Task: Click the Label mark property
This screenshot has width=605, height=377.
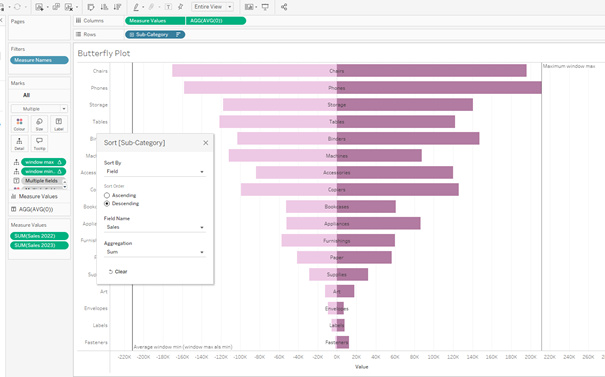Action: tap(59, 124)
